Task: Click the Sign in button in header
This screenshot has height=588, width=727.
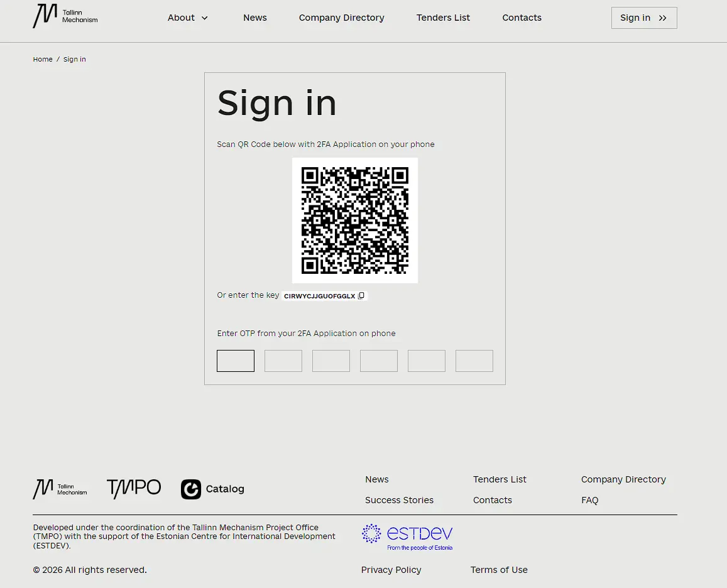Action: (x=644, y=18)
